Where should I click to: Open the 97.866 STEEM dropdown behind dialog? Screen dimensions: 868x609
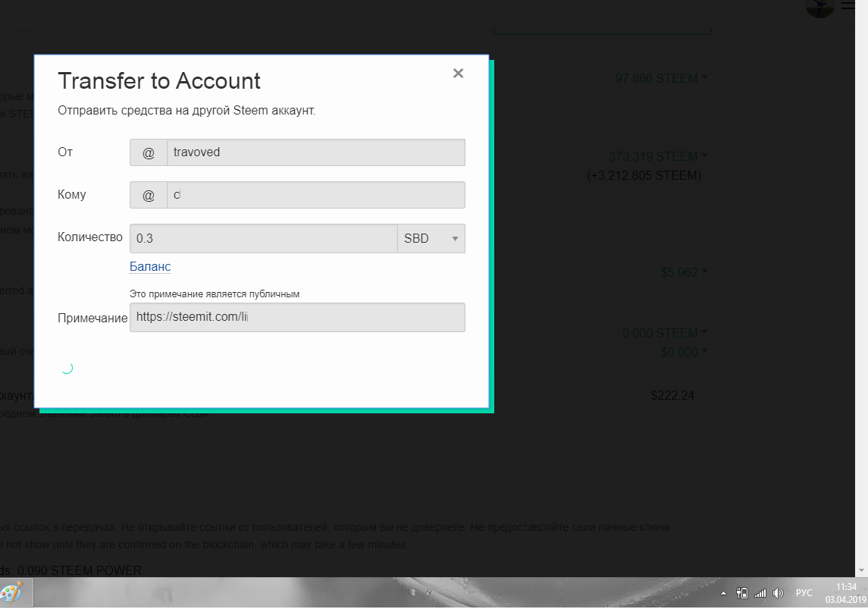[662, 78]
